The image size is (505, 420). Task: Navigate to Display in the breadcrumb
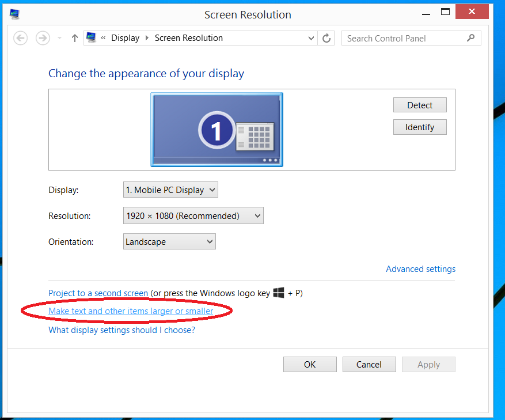pyautogui.click(x=125, y=38)
